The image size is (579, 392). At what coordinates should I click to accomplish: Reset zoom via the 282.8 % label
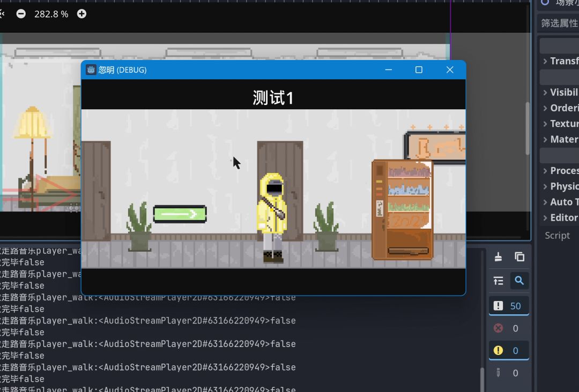(51, 14)
